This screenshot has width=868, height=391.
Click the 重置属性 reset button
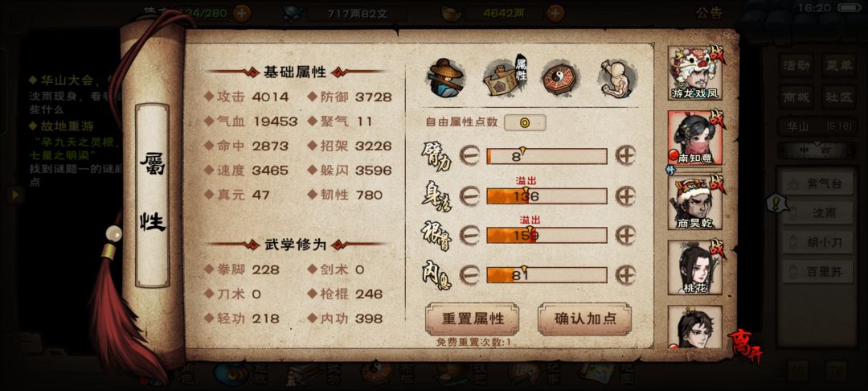tap(473, 319)
